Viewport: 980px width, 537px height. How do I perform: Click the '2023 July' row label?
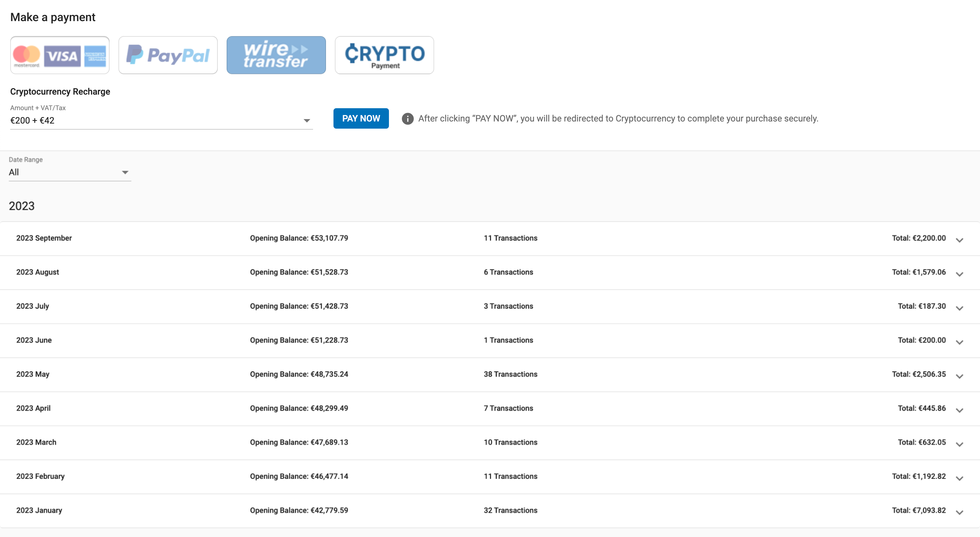(x=33, y=306)
